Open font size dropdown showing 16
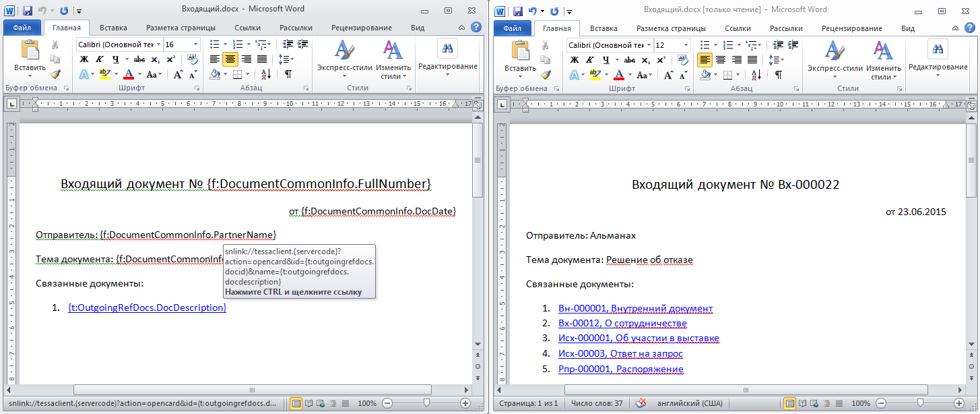 (195, 45)
